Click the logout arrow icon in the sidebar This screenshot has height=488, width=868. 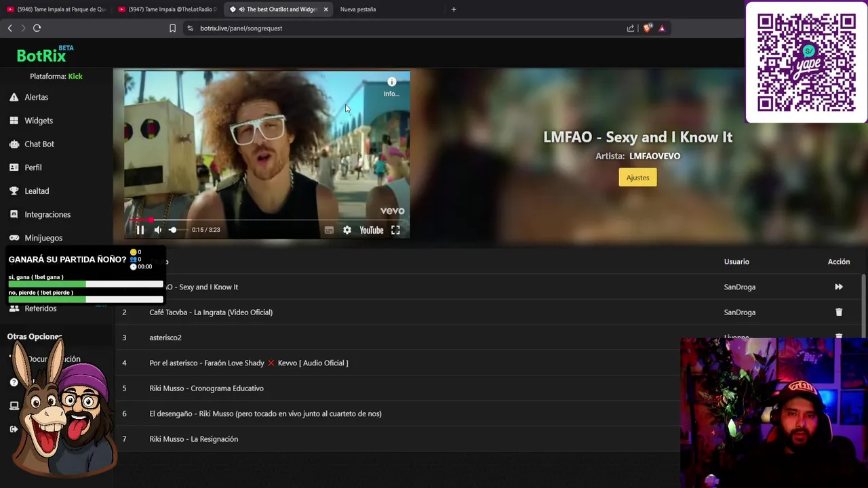click(14, 429)
